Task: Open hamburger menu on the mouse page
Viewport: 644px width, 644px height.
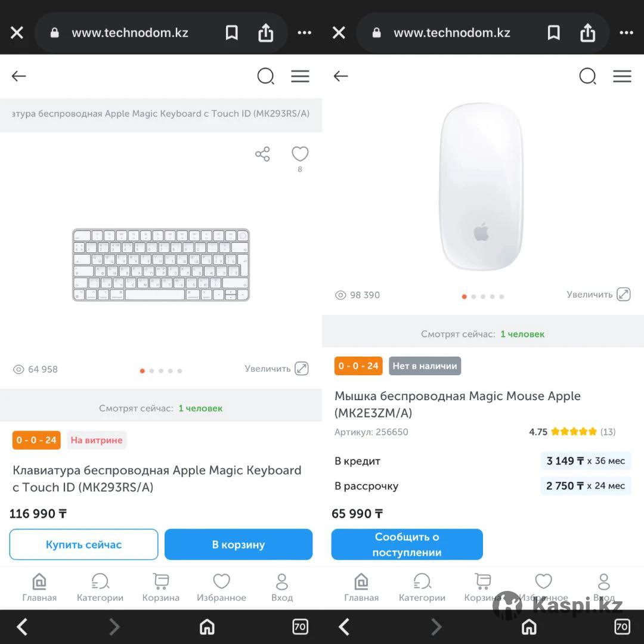Action: (x=622, y=76)
